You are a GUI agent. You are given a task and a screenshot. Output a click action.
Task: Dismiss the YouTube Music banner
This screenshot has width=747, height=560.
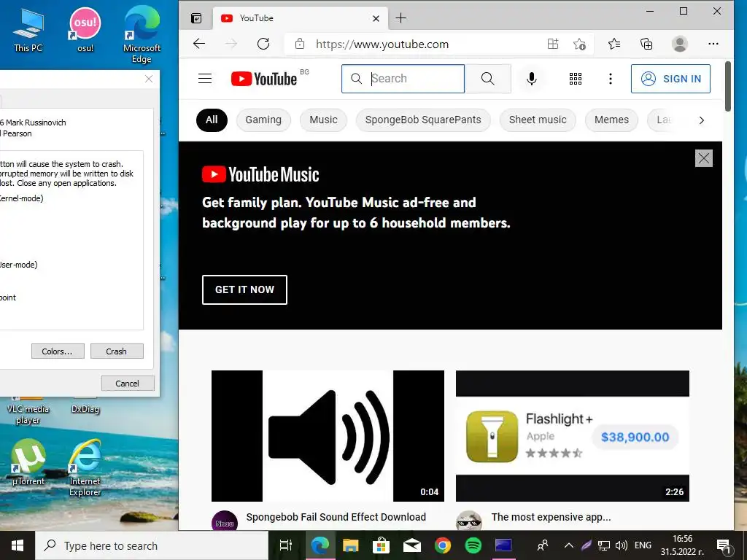point(704,158)
